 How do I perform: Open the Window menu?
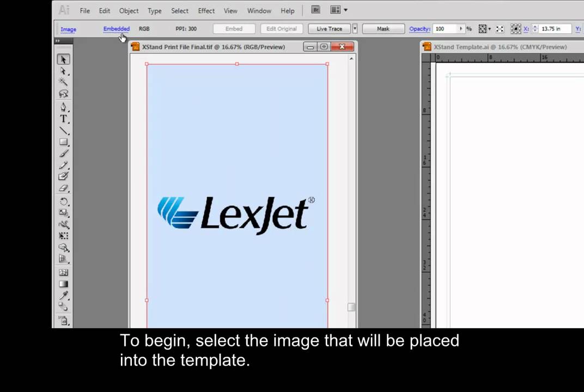259,11
